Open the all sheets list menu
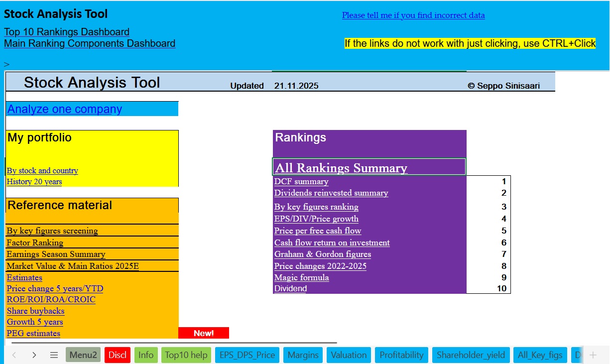The image size is (610, 364). pyautogui.click(x=54, y=355)
